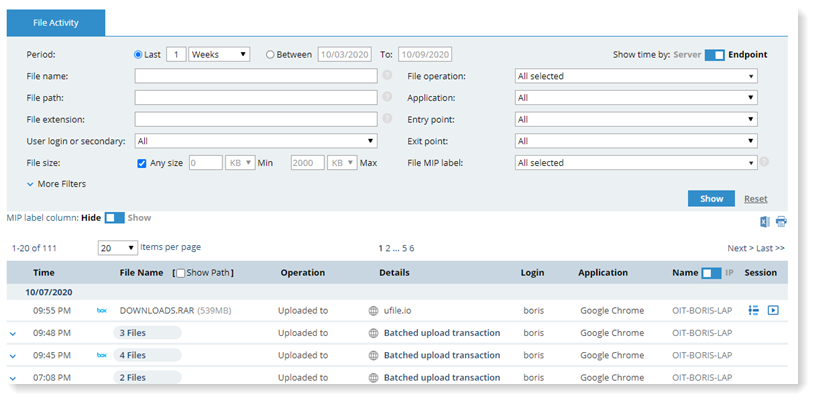Export results to Excel icon
The height and width of the screenshot is (402, 817).
(x=765, y=221)
